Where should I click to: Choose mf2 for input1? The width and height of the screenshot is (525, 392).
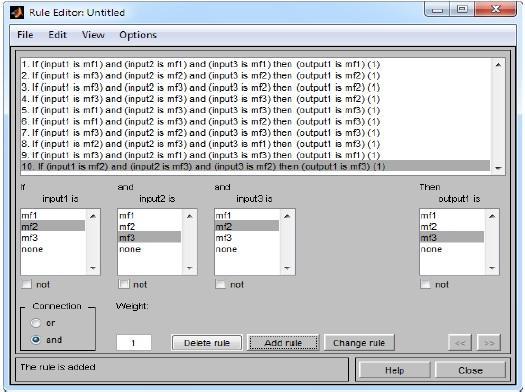pyautogui.click(x=53, y=227)
